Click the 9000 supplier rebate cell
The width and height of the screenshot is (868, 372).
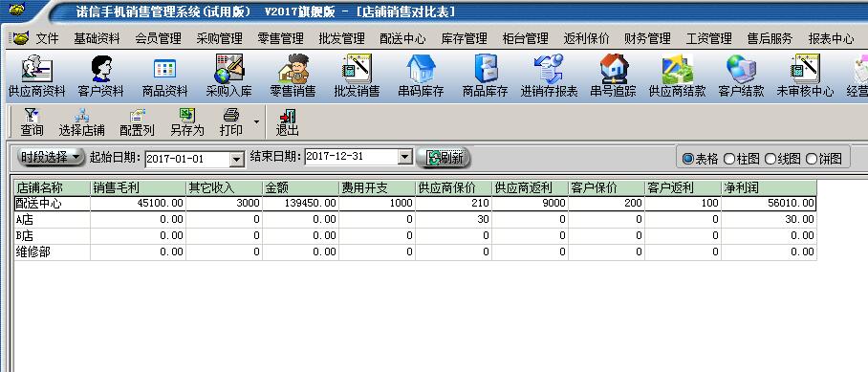pyautogui.click(x=530, y=203)
